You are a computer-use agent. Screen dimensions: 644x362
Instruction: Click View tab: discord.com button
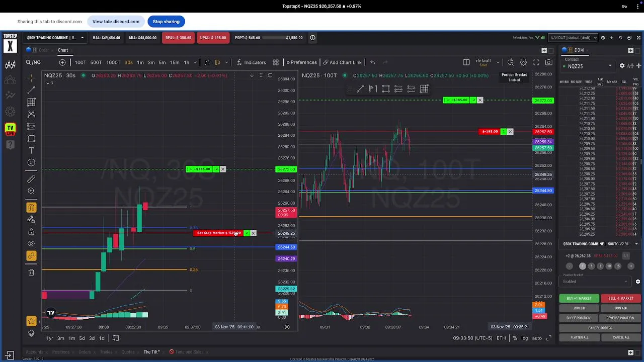point(116,22)
